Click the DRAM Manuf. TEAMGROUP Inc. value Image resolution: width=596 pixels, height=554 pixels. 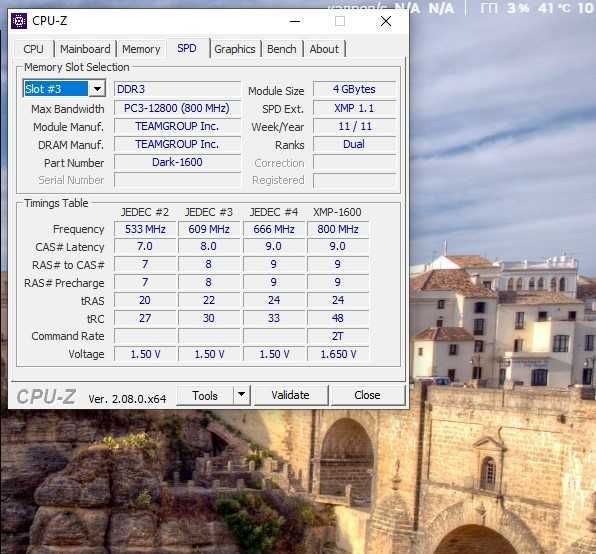click(177, 144)
